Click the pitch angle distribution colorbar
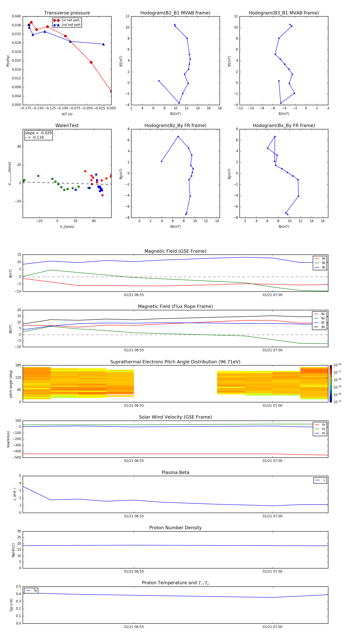The image size is (351, 644). click(x=331, y=384)
